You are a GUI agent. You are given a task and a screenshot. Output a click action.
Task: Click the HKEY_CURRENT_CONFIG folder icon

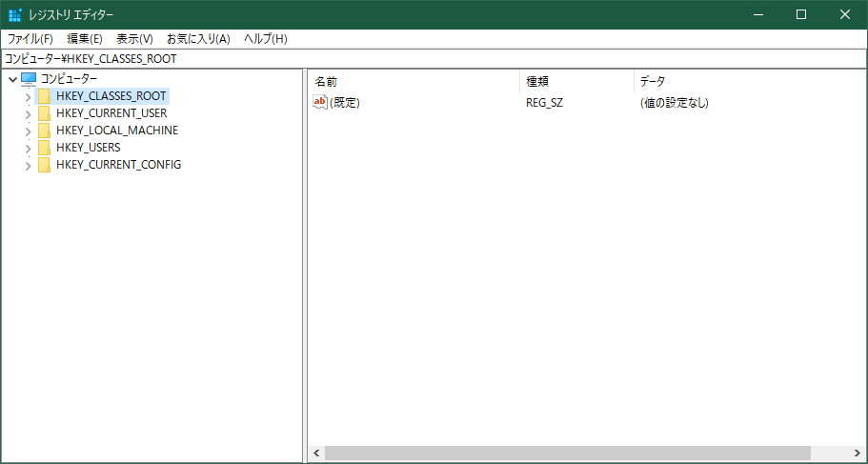(44, 165)
